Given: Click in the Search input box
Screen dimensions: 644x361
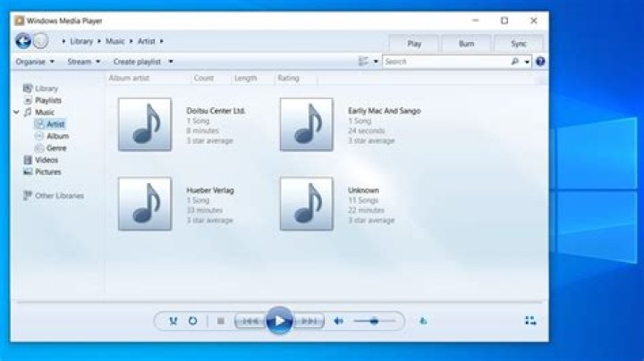Looking at the screenshot, I should [445, 62].
